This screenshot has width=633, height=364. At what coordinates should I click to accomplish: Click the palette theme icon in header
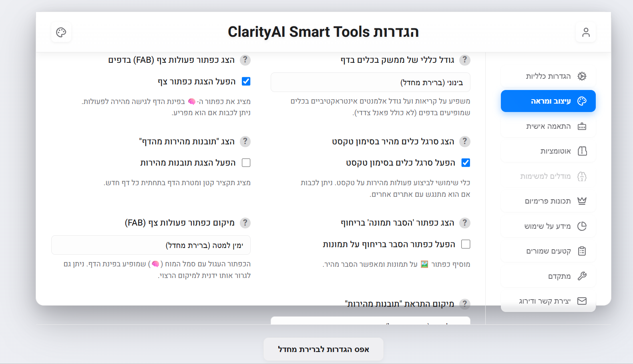pyautogui.click(x=61, y=32)
